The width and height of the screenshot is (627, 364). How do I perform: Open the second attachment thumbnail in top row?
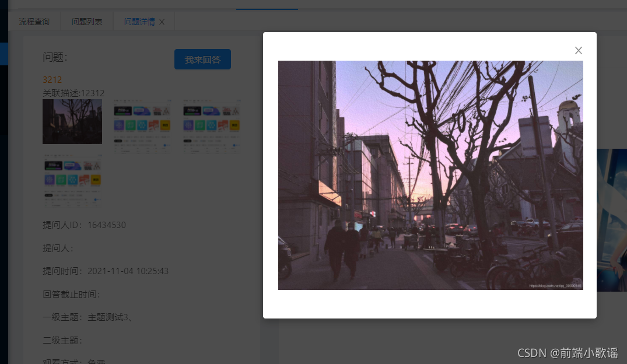click(142, 125)
